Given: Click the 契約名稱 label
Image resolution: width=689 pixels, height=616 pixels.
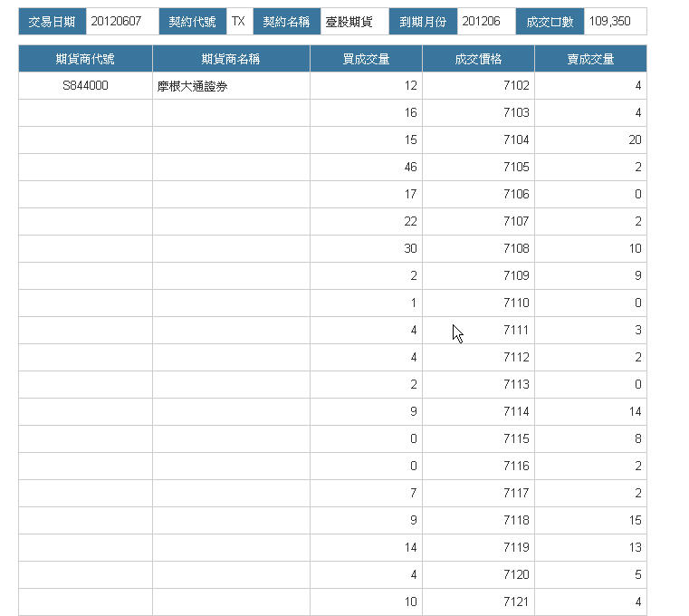Looking at the screenshot, I should 286,22.
